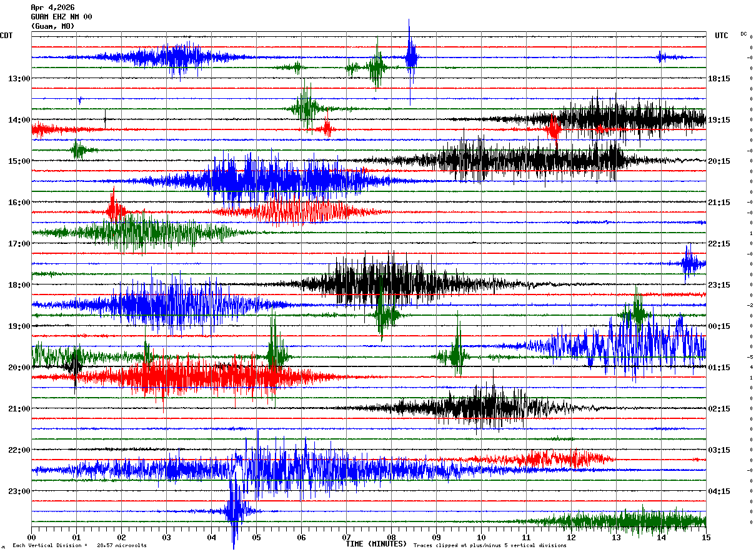Select the 18:00 CDT time label
Screen dimensions: 756x554
[19, 285]
